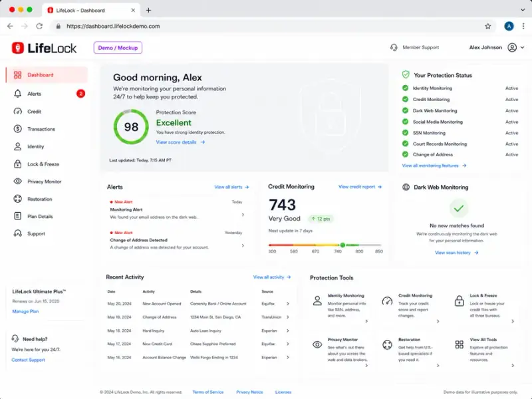Viewport: 532px width, 399px height.
Task: Open Plan Details document icon
Action: point(18,216)
